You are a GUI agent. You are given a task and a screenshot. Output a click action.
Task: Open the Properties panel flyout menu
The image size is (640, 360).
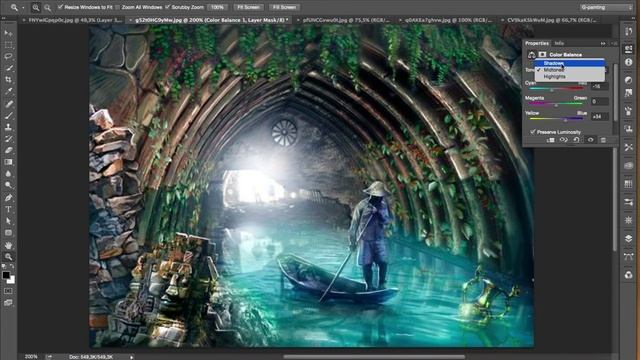point(614,43)
